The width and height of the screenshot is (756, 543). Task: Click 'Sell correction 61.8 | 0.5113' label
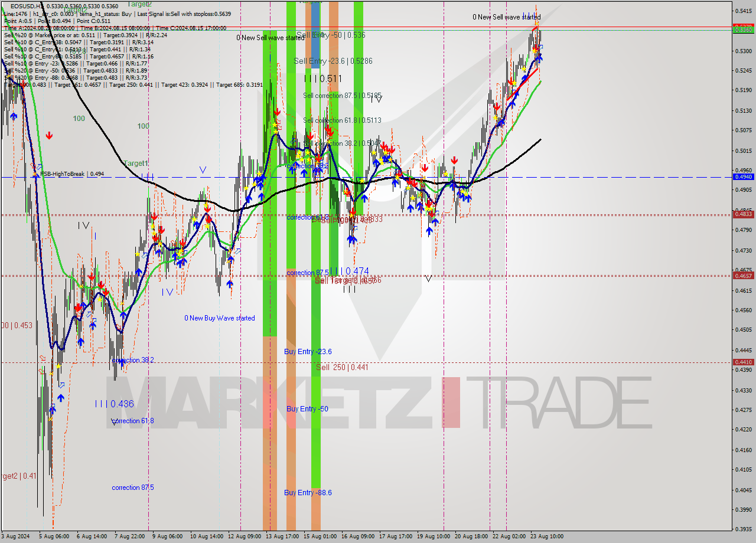click(342, 120)
